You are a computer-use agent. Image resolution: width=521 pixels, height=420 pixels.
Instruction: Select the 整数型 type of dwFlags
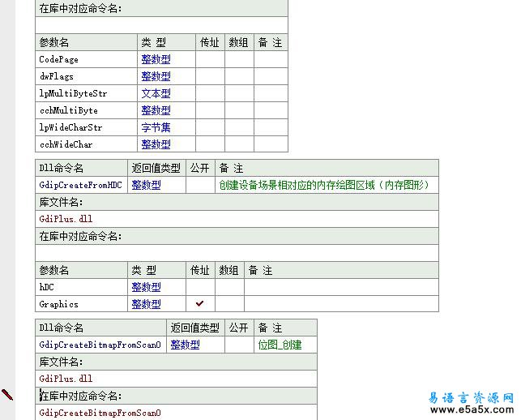click(156, 76)
